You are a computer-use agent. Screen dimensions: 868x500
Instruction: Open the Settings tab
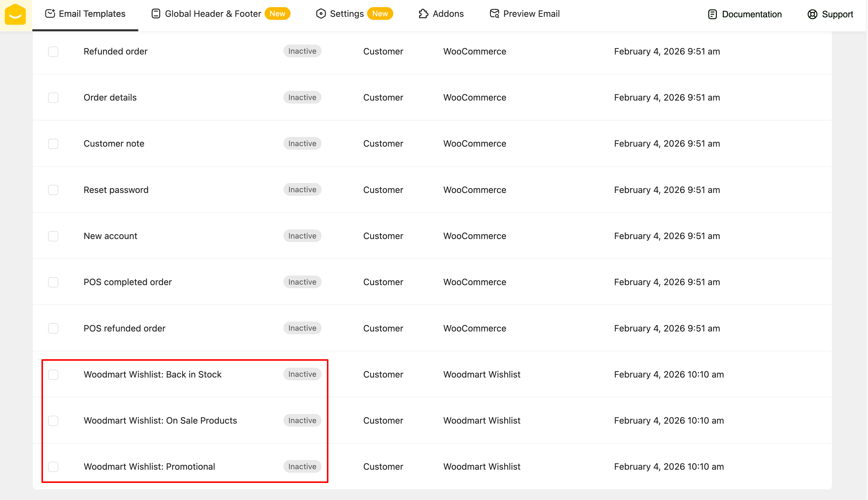tap(346, 14)
